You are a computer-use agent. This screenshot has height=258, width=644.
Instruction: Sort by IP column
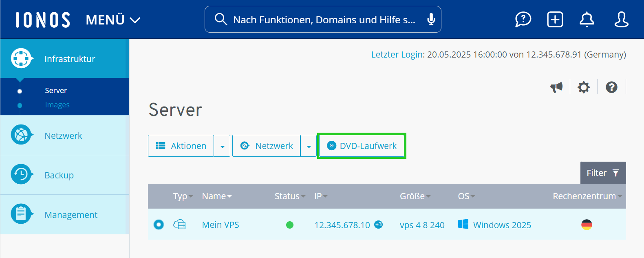(321, 196)
